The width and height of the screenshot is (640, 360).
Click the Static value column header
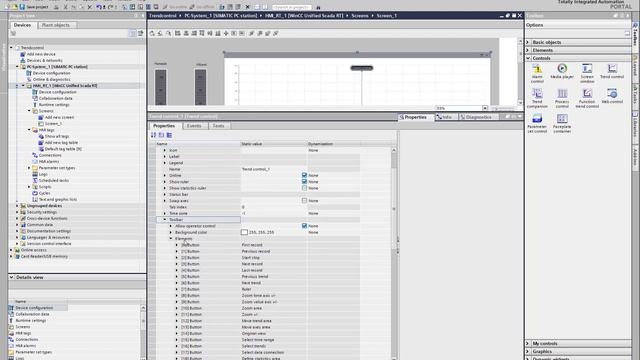pos(273,144)
